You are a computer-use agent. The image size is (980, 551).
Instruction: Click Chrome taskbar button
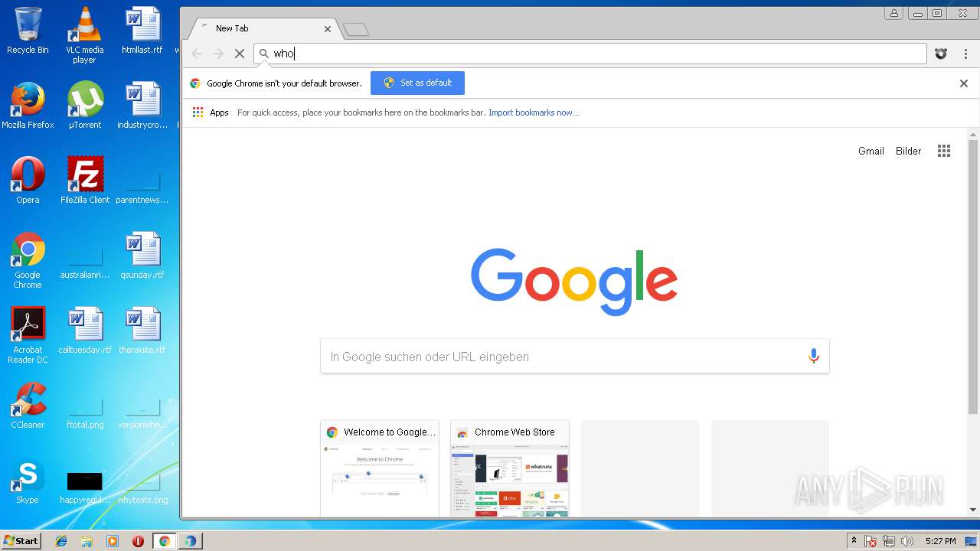click(x=164, y=541)
